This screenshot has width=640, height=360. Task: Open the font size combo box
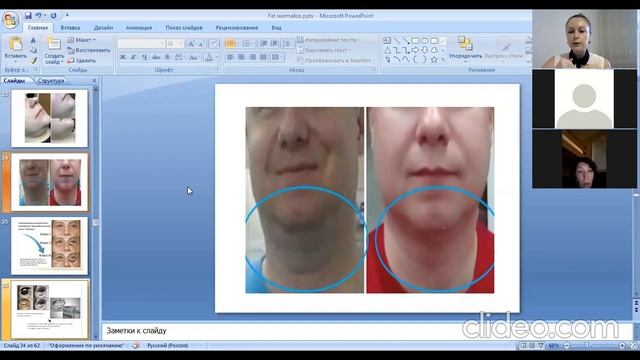[x=175, y=44]
